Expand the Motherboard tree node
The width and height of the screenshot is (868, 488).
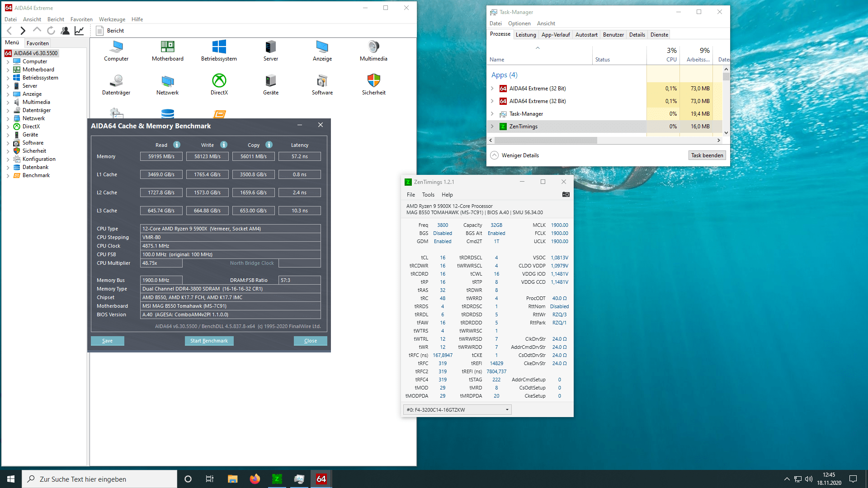point(8,70)
